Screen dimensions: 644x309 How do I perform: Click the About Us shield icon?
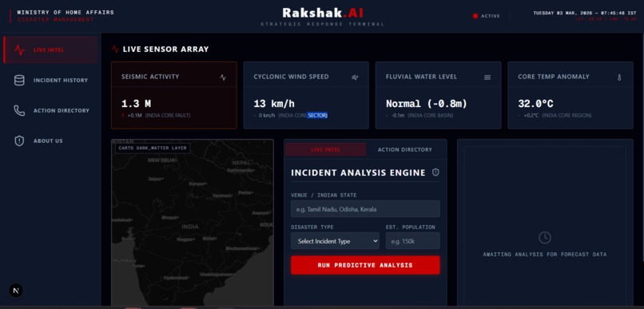click(19, 141)
